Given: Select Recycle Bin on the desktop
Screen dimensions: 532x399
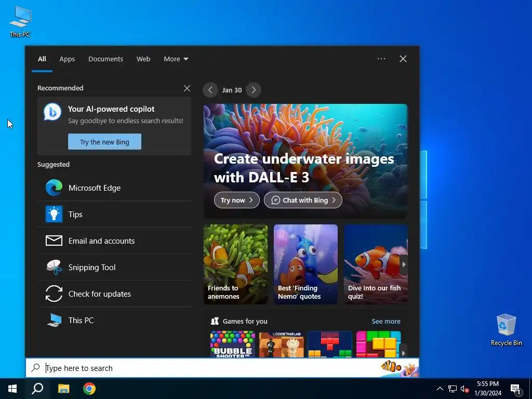Looking at the screenshot, I should click(506, 330).
